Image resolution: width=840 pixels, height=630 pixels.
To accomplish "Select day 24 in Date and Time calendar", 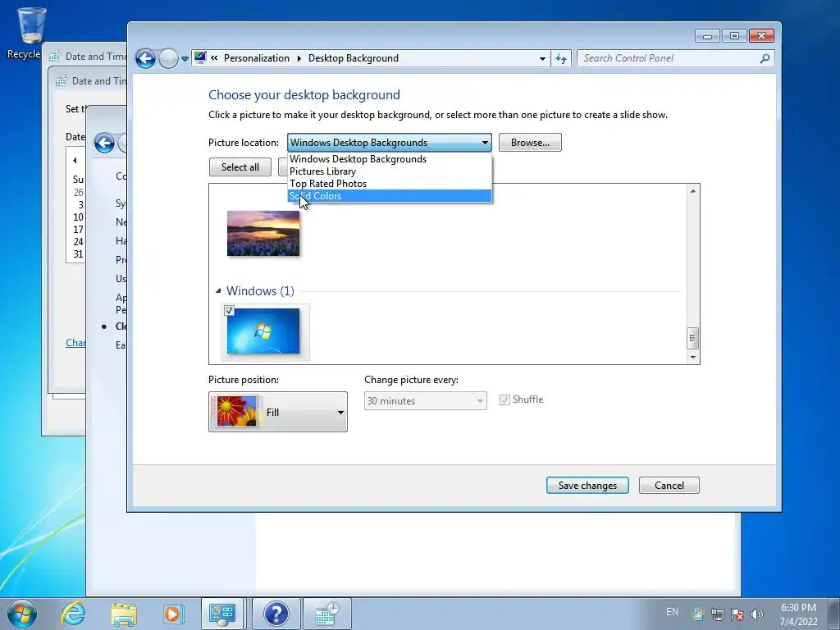I will pyautogui.click(x=78, y=242).
